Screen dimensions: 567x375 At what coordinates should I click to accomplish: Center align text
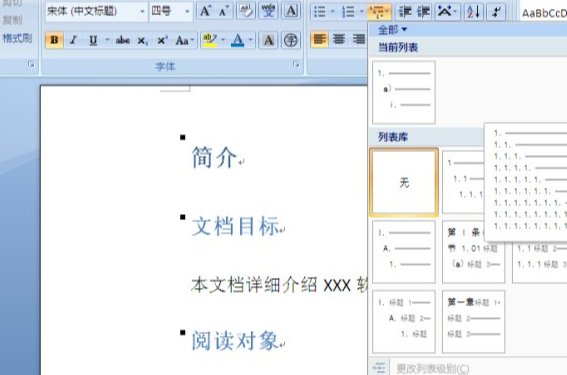(x=339, y=39)
